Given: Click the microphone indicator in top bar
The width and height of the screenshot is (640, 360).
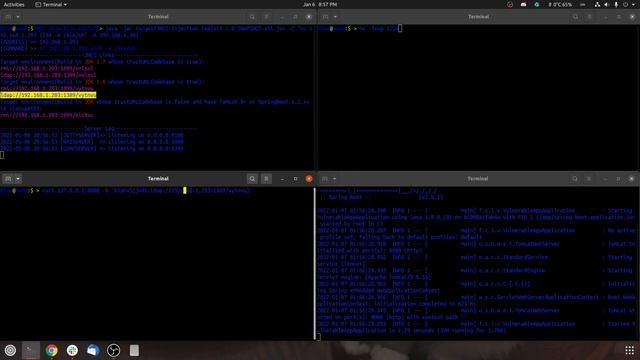Looking at the screenshot, I should [x=616, y=4].
